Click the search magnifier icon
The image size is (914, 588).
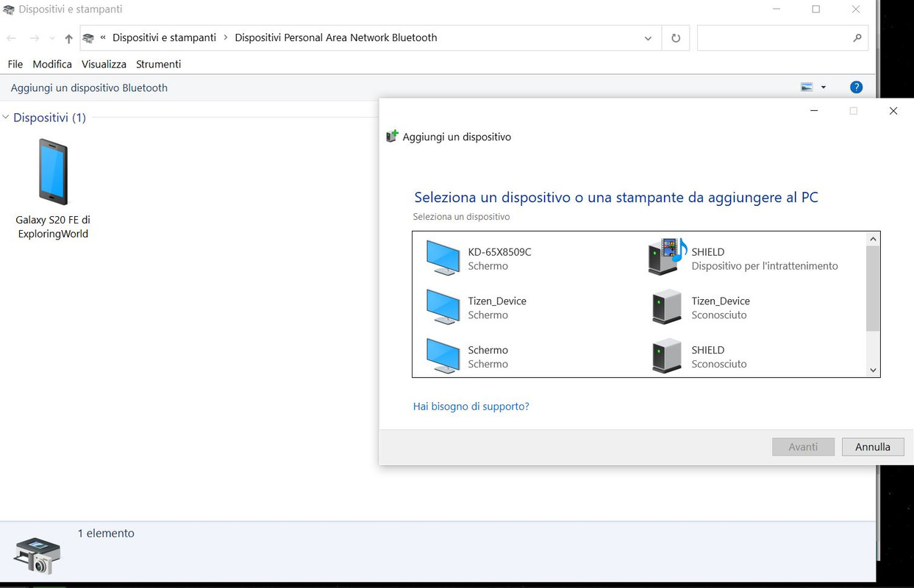[x=857, y=38]
